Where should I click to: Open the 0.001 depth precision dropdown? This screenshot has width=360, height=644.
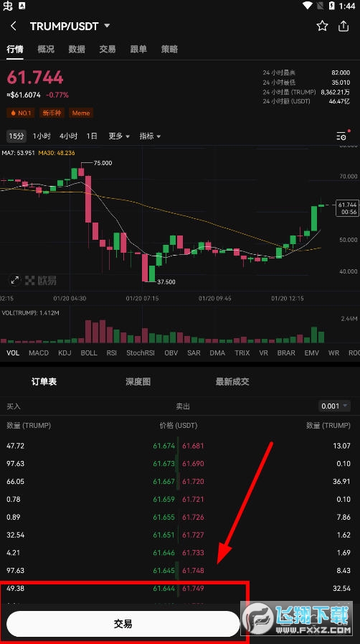(335, 406)
